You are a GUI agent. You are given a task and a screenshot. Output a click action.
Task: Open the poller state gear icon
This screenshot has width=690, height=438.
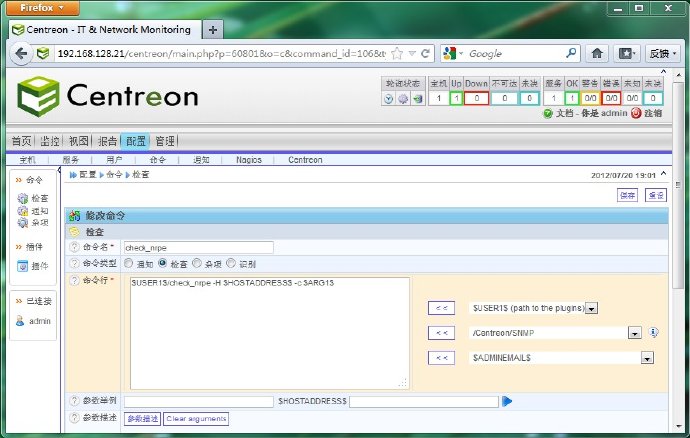point(403,99)
